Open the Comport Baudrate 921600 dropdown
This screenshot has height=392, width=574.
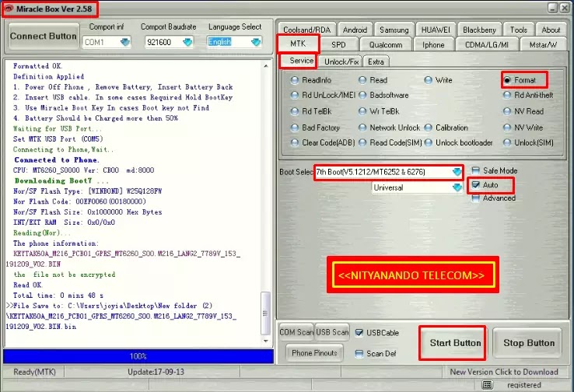(x=187, y=42)
